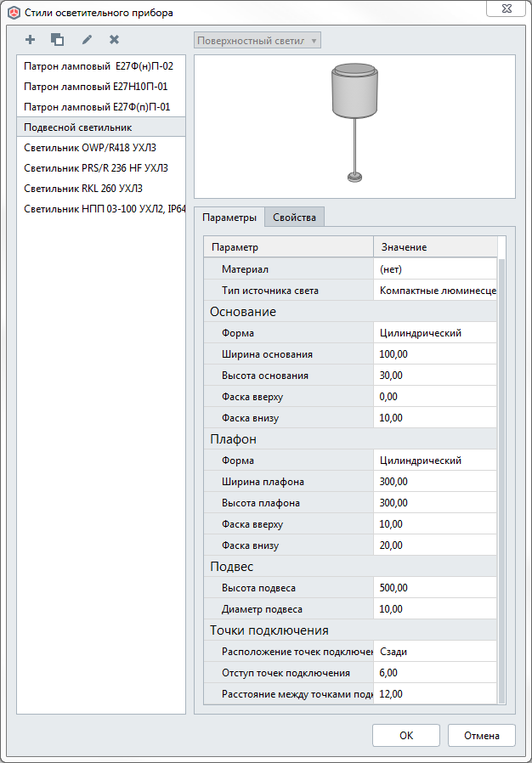Select Патрон ламповый Е27Н10П-01 in list
The height and width of the screenshot is (763, 532).
click(x=101, y=87)
